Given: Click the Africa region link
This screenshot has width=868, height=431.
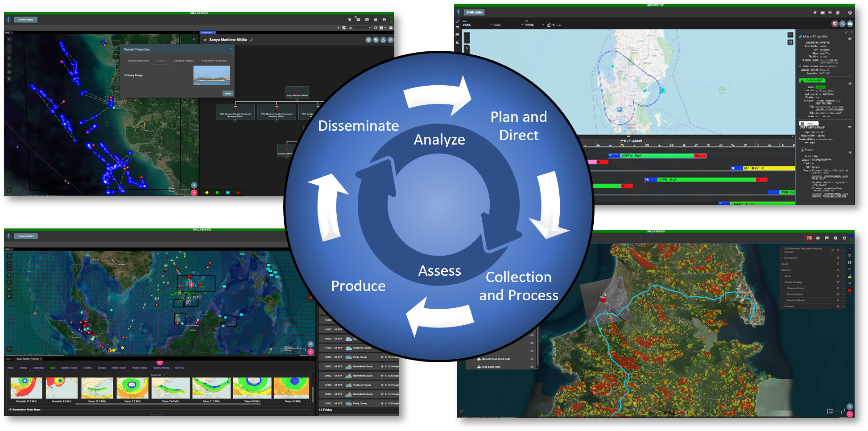Looking at the screenshot, I should 10,368.
